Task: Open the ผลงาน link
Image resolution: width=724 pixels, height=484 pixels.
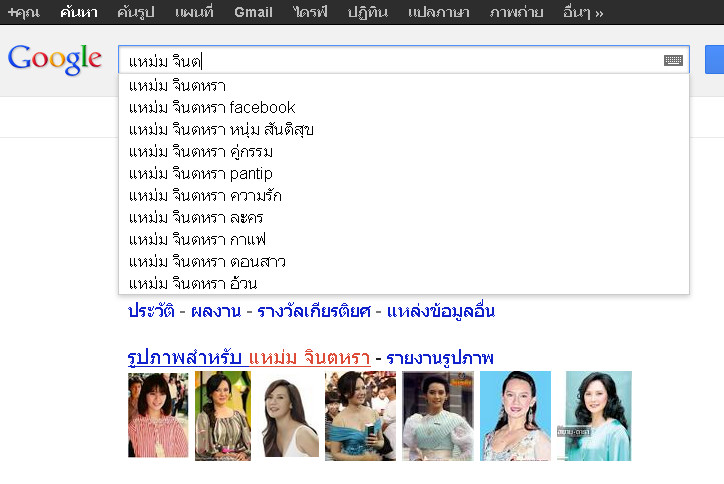Action: click(x=216, y=311)
